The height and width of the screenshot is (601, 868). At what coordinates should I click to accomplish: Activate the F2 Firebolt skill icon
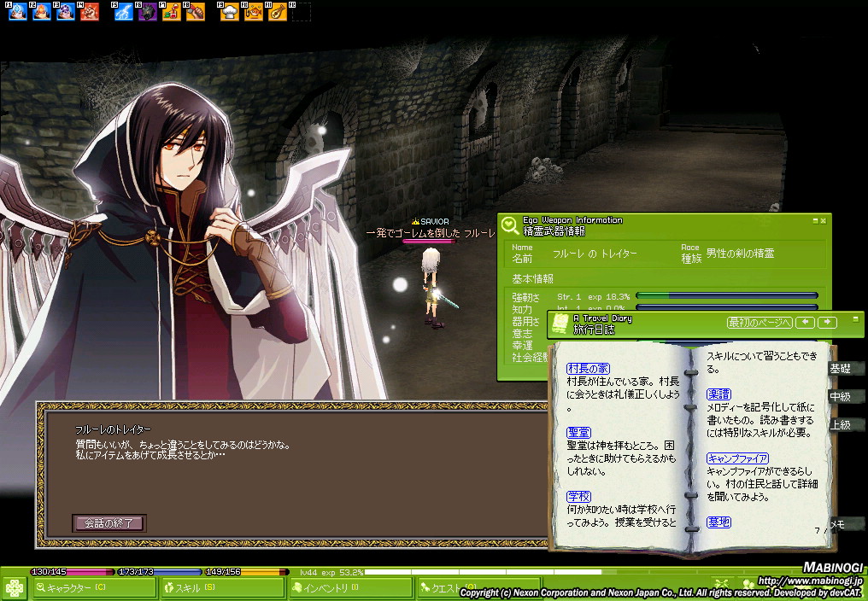click(x=42, y=12)
